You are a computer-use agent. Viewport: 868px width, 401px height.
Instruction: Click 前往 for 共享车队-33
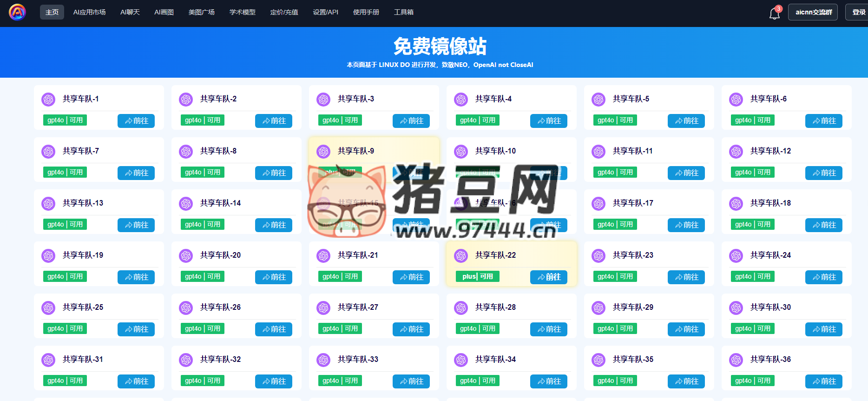click(411, 381)
